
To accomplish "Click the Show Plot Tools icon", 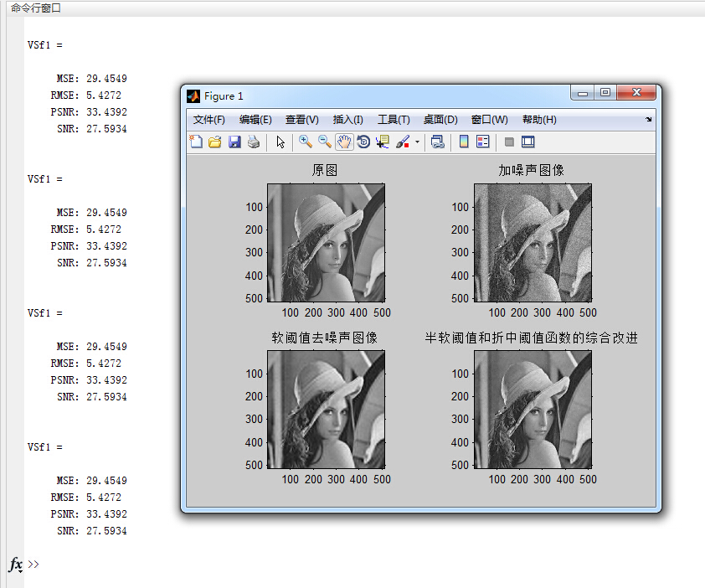I will 528,142.
